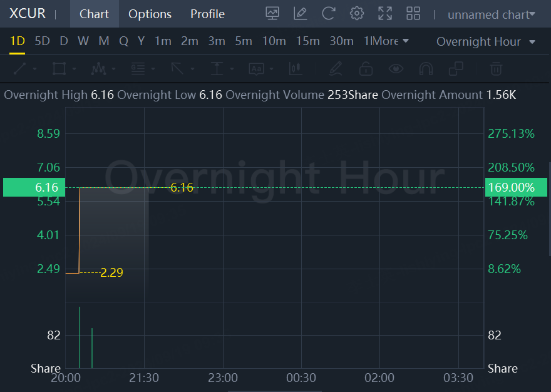Viewport: 551px width, 392px height.
Task: Click the Overnight Volume 253Share value
Action: [353, 95]
